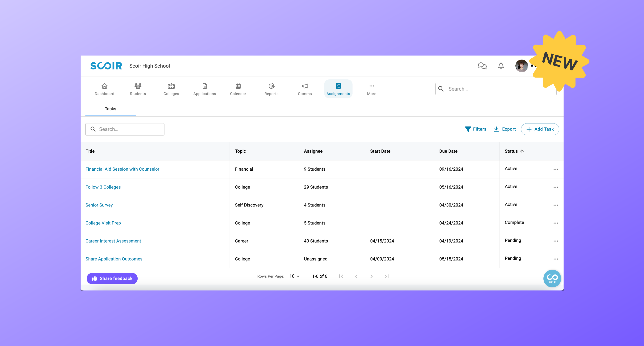
Task: Open row options menu for Follow 3 Colleges
Action: 556,187
